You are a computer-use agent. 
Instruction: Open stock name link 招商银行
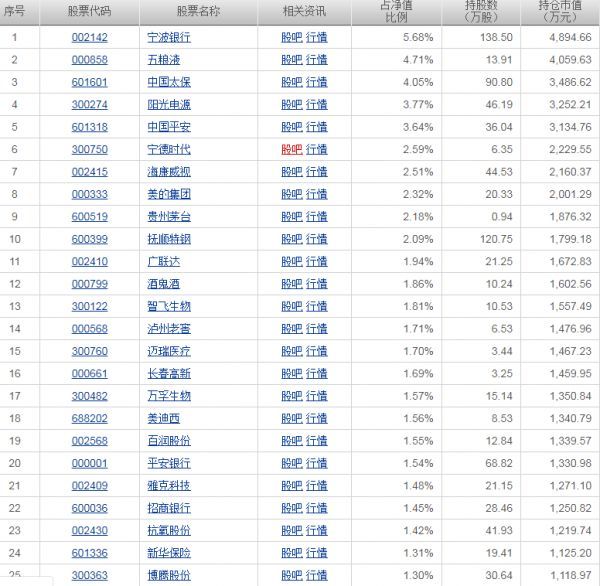point(169,508)
